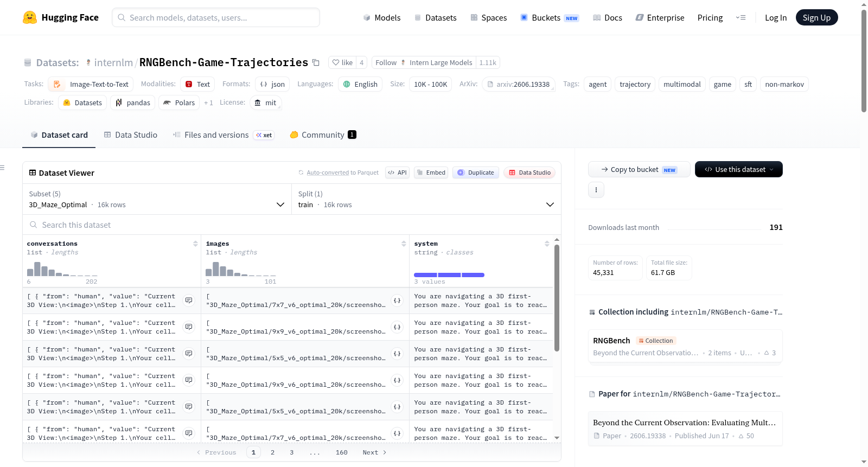The height and width of the screenshot is (467, 868).
Task: Expand conversation cell for the second 9x9 row
Action: click(189, 380)
